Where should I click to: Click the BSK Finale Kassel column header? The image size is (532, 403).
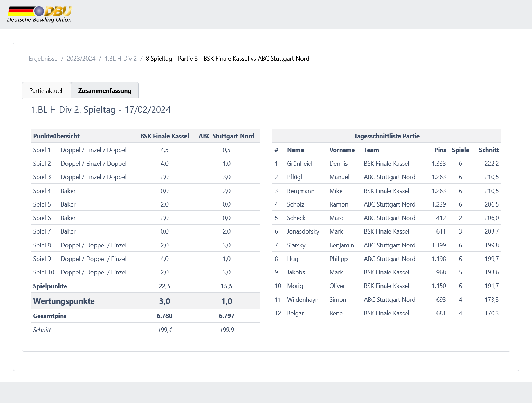pos(164,136)
